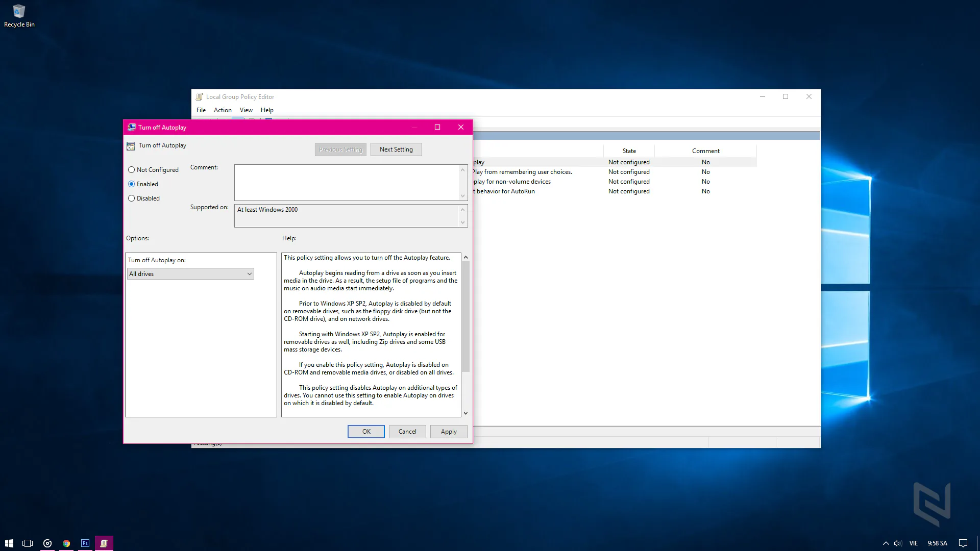Click the OK button
Screen dimensions: 980x551
(x=366, y=432)
